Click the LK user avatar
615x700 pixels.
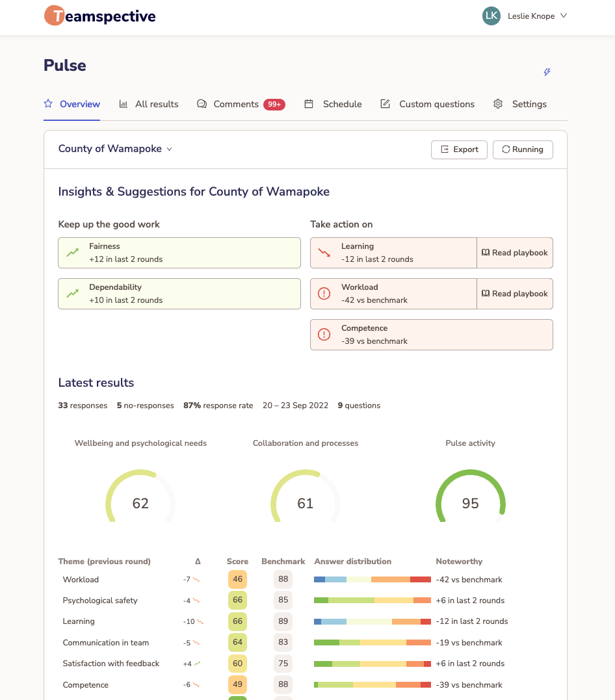491,16
